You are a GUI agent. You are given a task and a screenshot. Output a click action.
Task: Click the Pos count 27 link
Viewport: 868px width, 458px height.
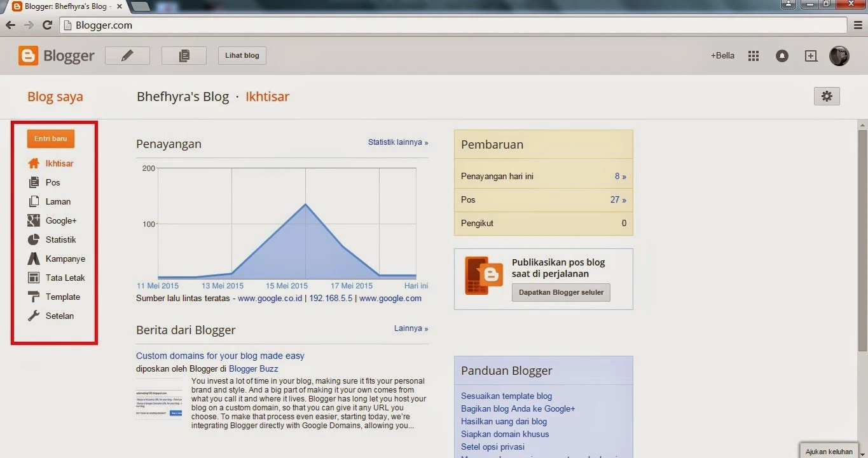point(618,199)
